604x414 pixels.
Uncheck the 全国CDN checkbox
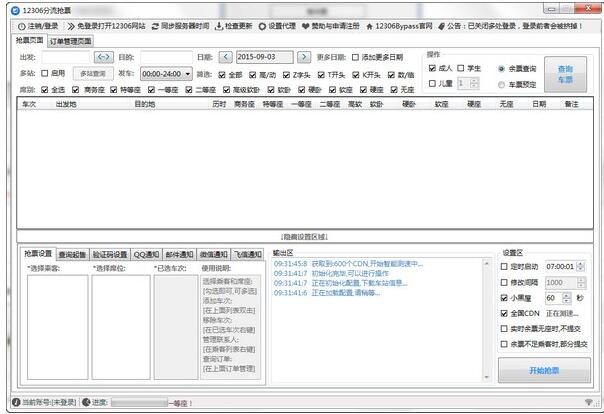[504, 313]
